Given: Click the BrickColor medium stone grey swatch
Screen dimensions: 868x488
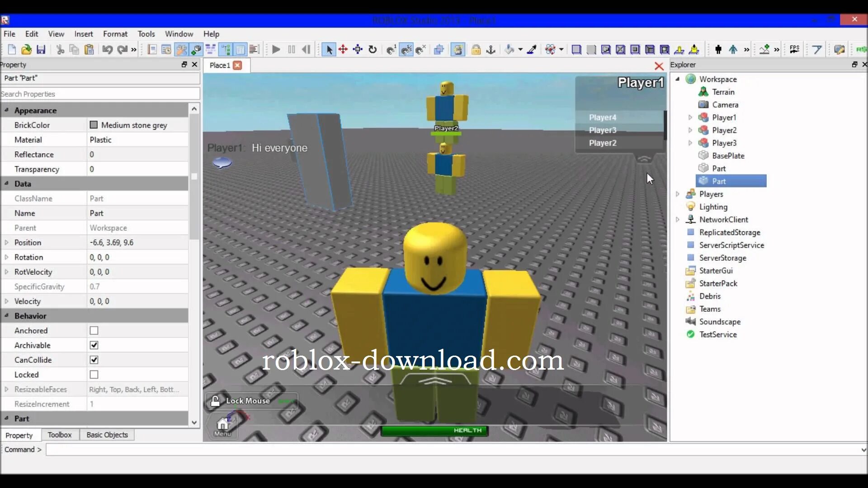Looking at the screenshot, I should (94, 125).
